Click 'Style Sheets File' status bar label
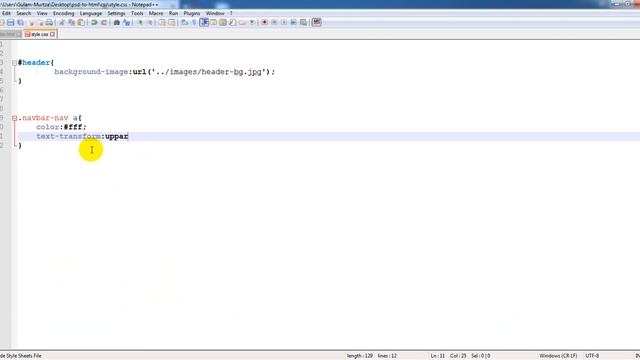The width and height of the screenshot is (640, 360). click(24, 356)
